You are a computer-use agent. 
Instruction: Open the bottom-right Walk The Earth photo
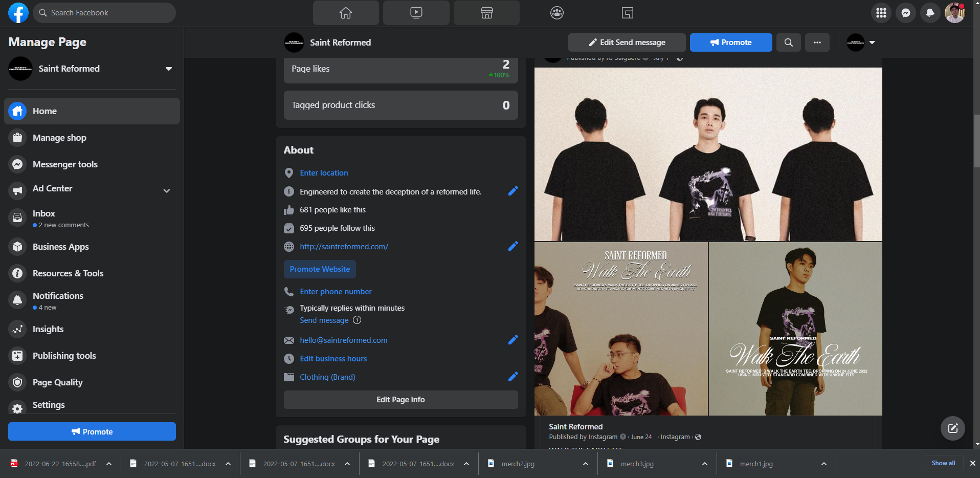click(x=795, y=329)
